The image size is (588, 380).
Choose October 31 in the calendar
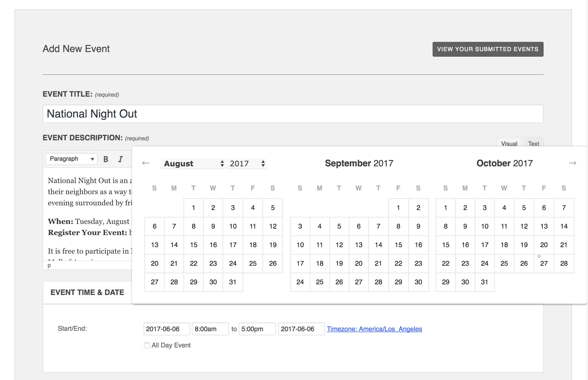tap(485, 282)
